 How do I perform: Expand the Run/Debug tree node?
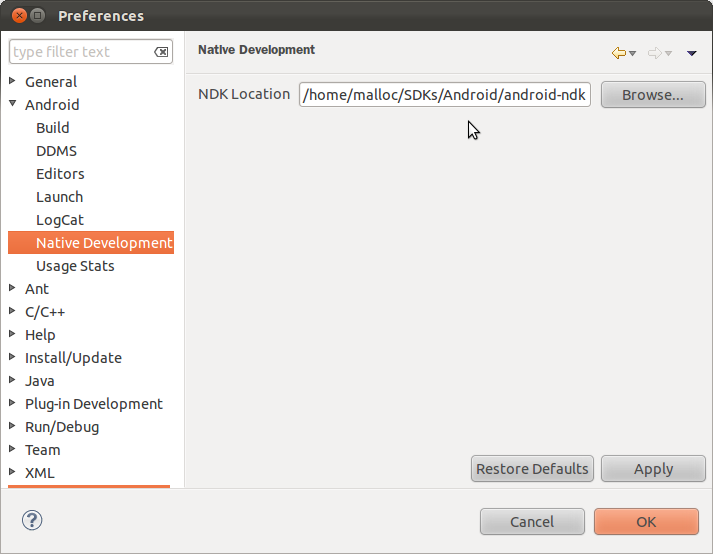pyautogui.click(x=12, y=426)
